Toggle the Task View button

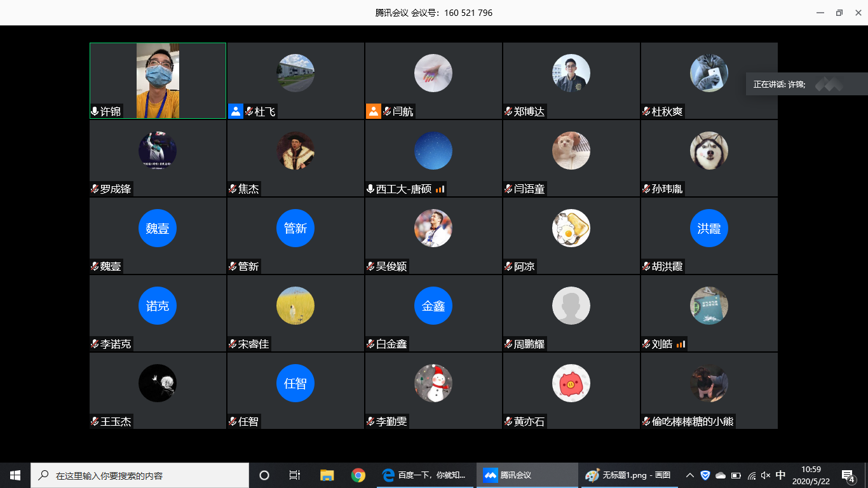(295, 475)
